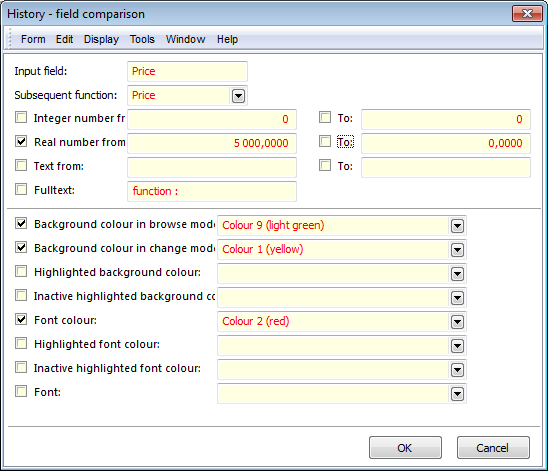Enable Highlighted background colour checkbox
This screenshot has height=471, width=548.
point(21,271)
